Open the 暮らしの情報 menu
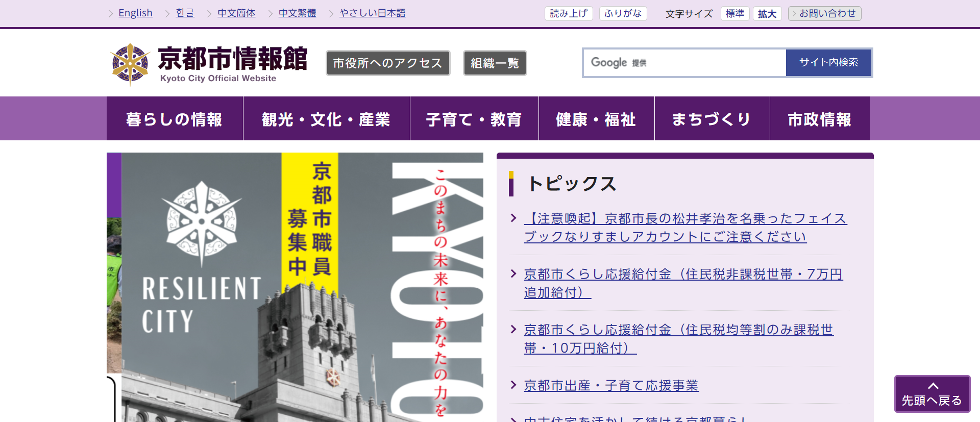The width and height of the screenshot is (980, 422). (x=175, y=118)
